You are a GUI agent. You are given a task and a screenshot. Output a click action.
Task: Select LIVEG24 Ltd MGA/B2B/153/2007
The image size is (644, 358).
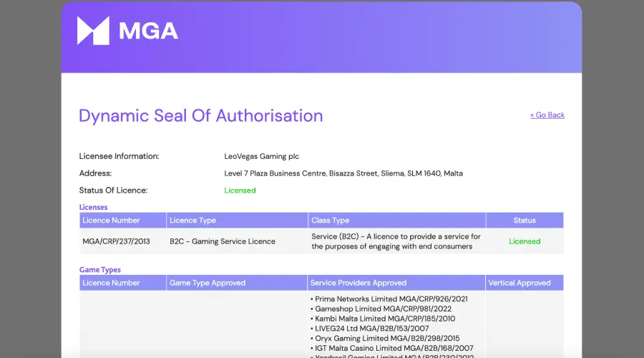(x=371, y=329)
